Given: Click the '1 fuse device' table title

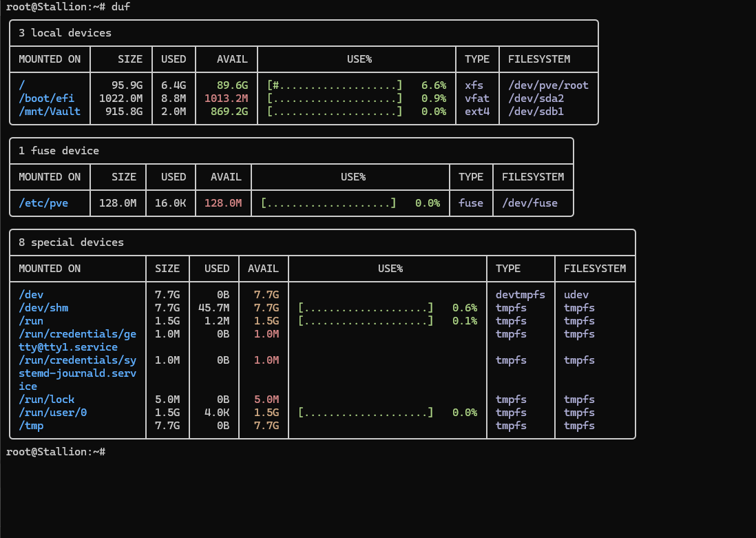Looking at the screenshot, I should (x=59, y=151).
